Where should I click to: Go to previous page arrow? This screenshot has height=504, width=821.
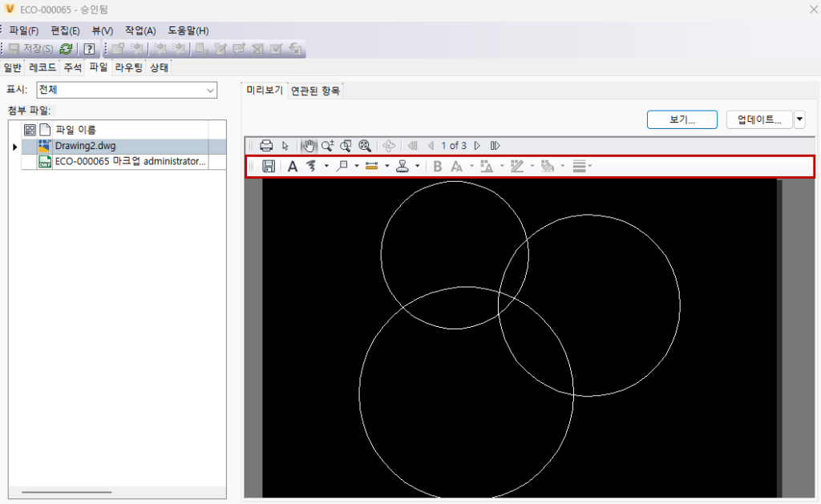(x=431, y=146)
